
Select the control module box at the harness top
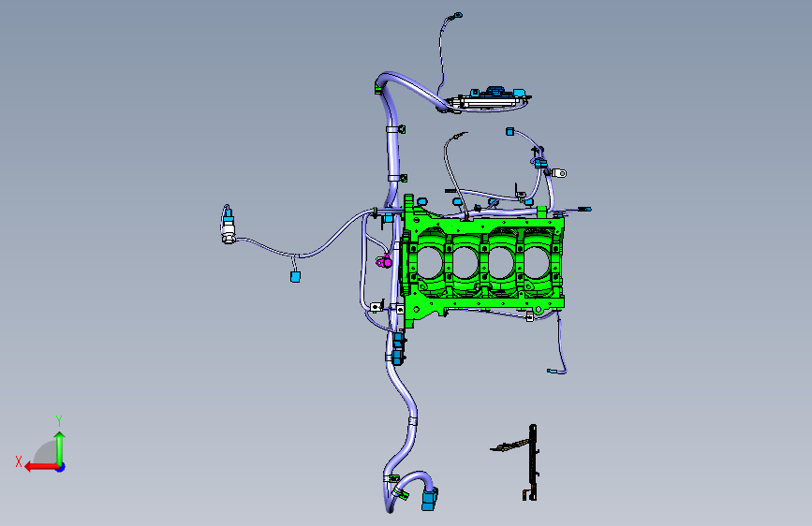pyautogui.click(x=489, y=99)
